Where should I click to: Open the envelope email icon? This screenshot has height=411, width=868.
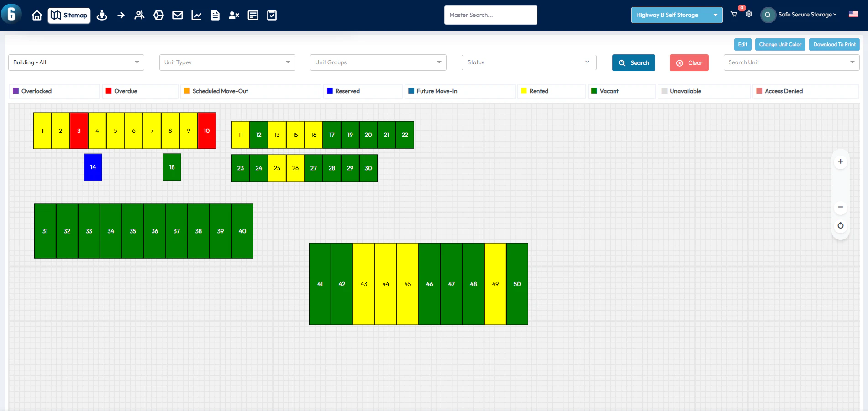(x=177, y=15)
